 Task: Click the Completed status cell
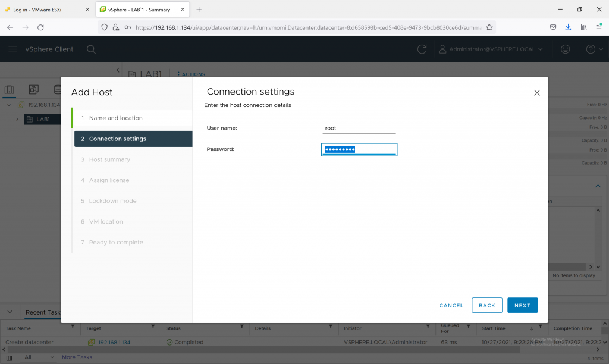tap(185, 342)
